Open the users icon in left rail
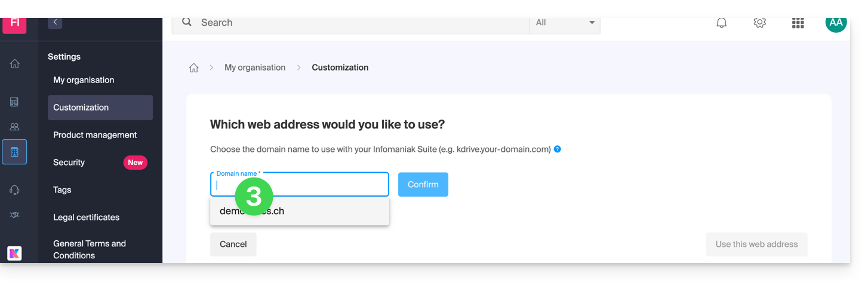 tap(15, 127)
